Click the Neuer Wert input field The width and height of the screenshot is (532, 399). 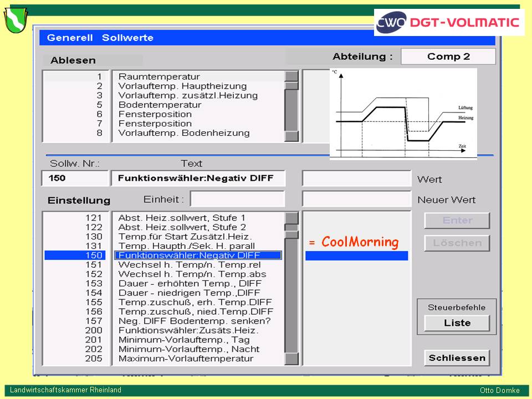(x=356, y=199)
